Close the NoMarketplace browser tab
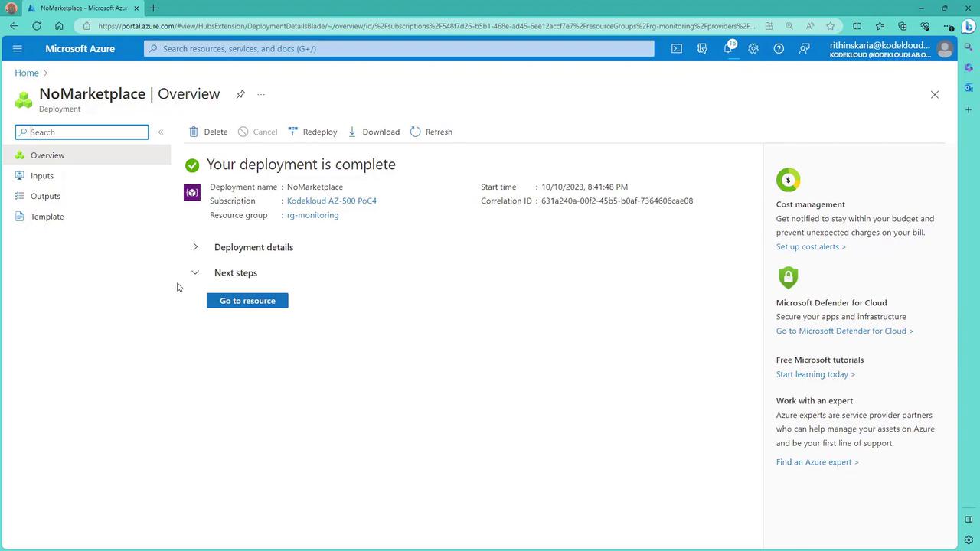Screen dimensions: 980x551 click(136, 8)
